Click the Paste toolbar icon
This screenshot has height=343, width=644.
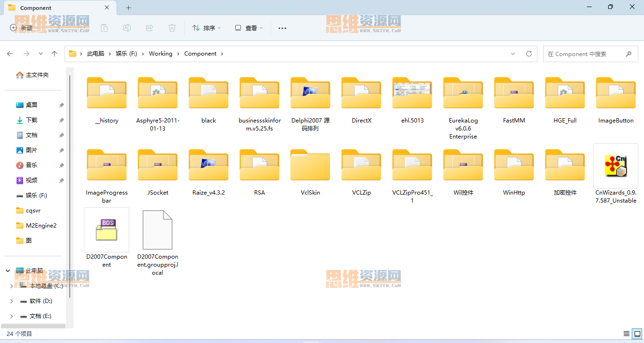point(104,28)
